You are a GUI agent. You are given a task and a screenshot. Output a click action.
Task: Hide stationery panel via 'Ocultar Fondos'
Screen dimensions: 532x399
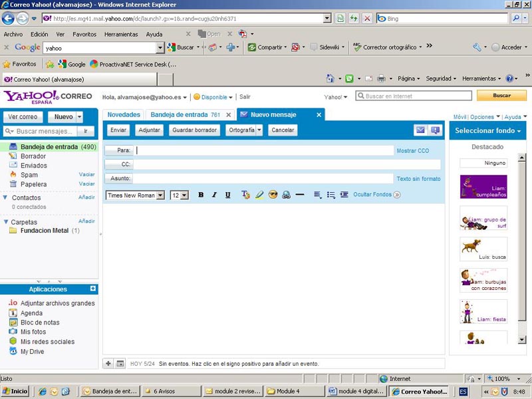pos(372,195)
